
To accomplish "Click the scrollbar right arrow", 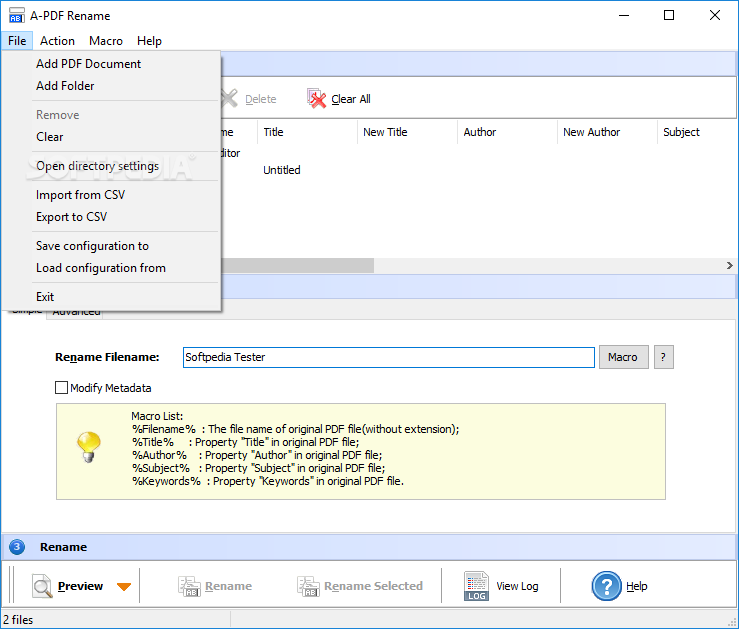I will pyautogui.click(x=730, y=265).
